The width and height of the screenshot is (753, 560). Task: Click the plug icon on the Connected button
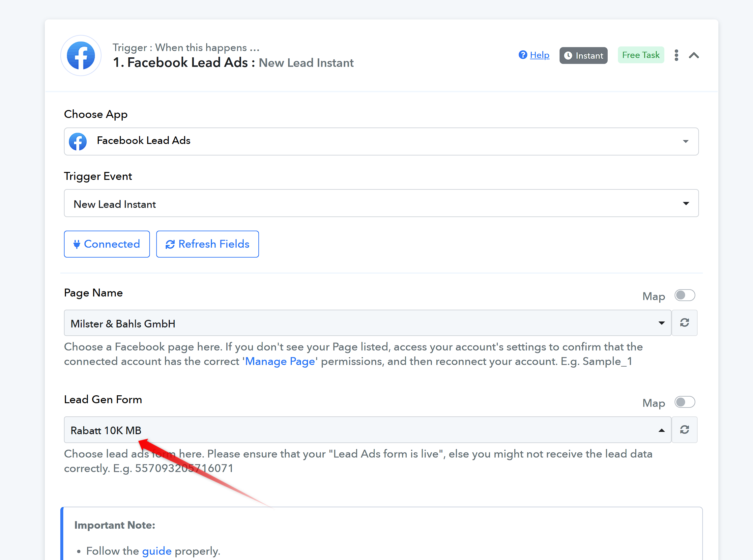(x=77, y=244)
